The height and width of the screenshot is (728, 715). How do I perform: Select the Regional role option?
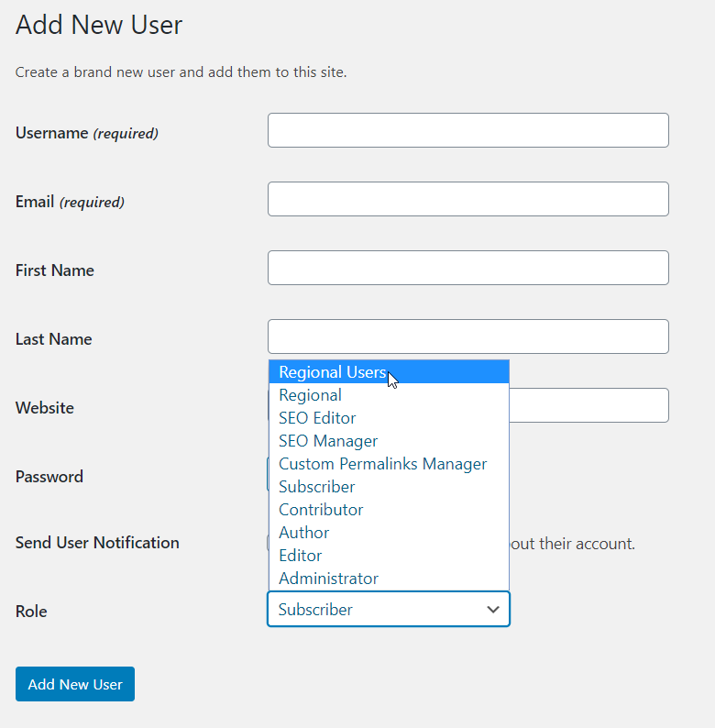pyautogui.click(x=389, y=395)
